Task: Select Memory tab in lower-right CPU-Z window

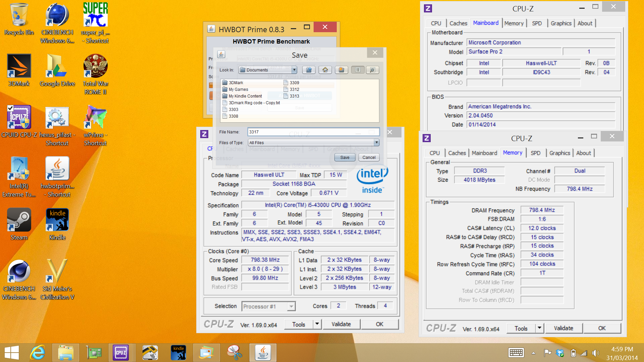Action: point(513,153)
